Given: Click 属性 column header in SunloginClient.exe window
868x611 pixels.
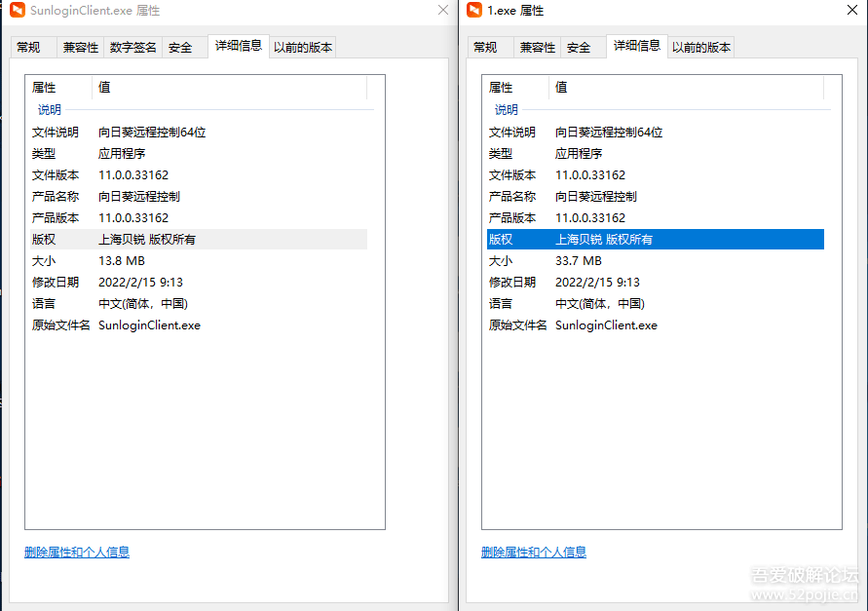Looking at the screenshot, I should 58,88.
